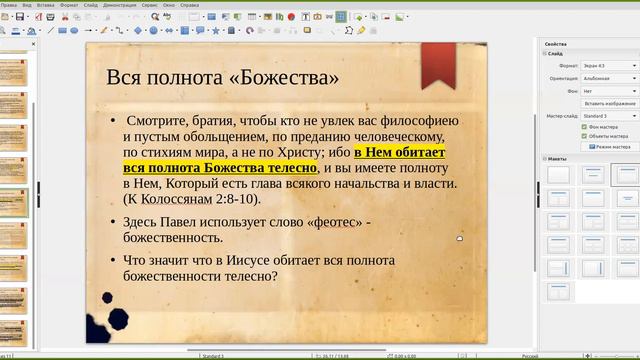Open the fill color bucket tool
The height and width of the screenshot is (360, 640).
tap(31, 31)
